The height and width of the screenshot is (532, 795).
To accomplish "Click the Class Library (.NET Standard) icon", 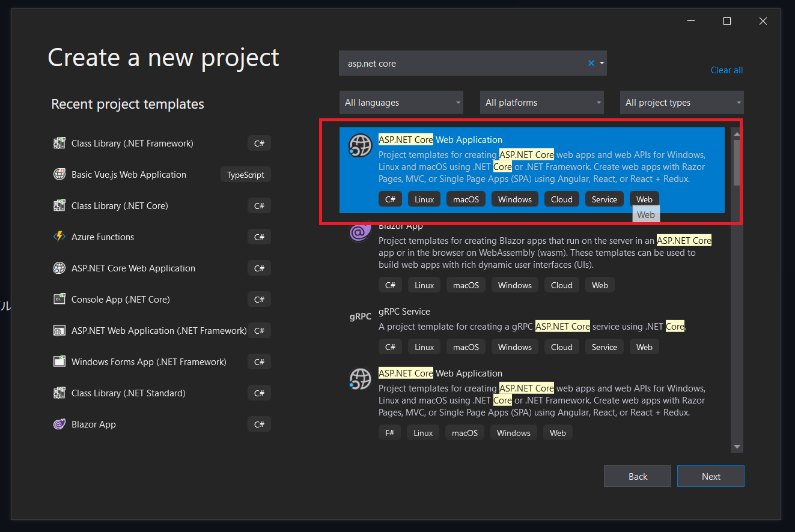I will [x=59, y=393].
